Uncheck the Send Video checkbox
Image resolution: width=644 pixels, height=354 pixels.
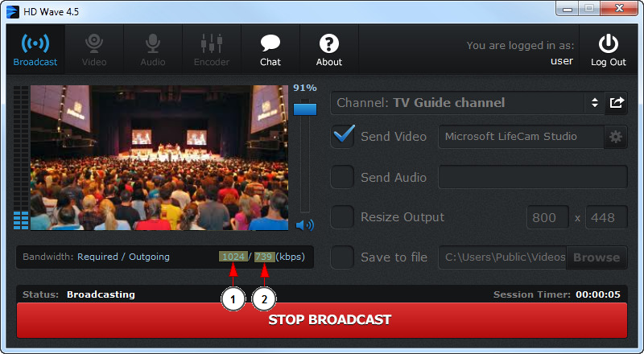(343, 137)
